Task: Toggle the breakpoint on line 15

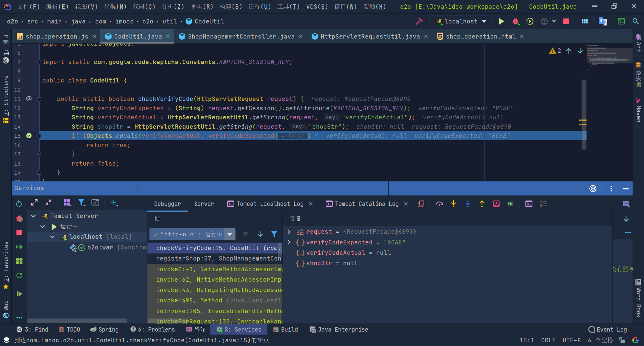Action: pos(29,136)
